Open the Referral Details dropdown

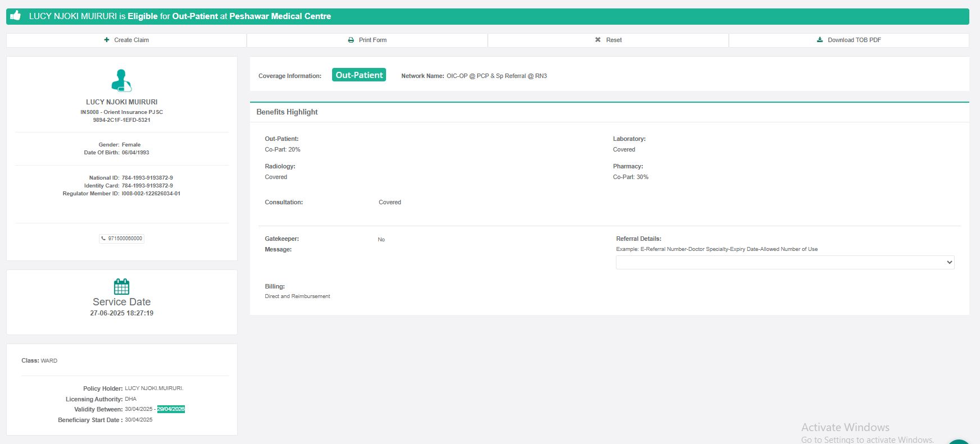pyautogui.click(x=784, y=262)
